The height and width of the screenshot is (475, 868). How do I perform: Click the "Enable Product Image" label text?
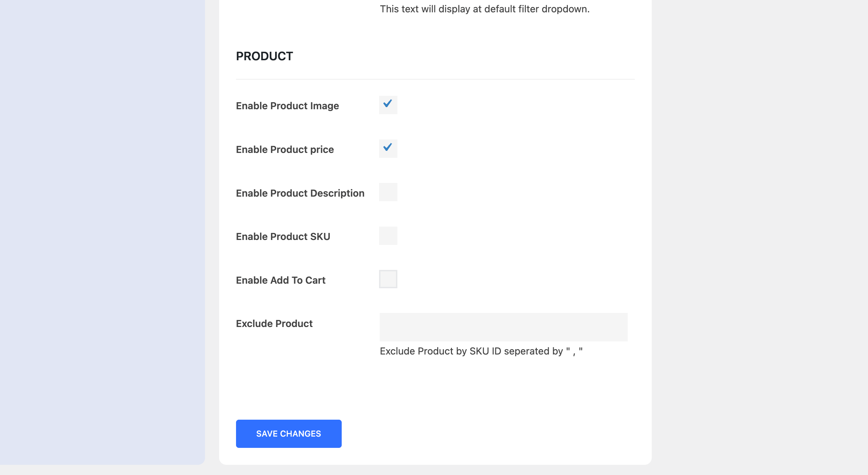click(287, 106)
